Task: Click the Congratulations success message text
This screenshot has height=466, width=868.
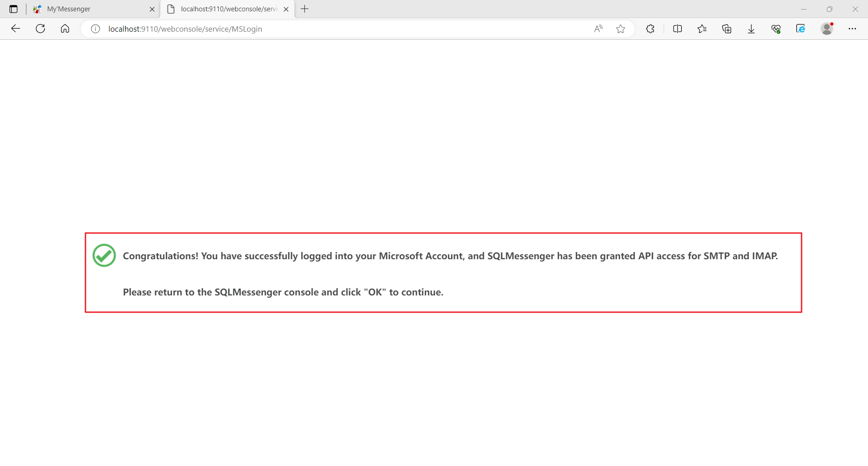Action: tap(450, 256)
